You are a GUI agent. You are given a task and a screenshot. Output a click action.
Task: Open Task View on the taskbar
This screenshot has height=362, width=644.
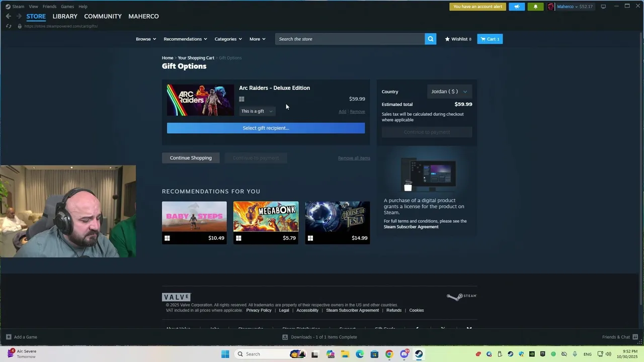[x=315, y=354]
